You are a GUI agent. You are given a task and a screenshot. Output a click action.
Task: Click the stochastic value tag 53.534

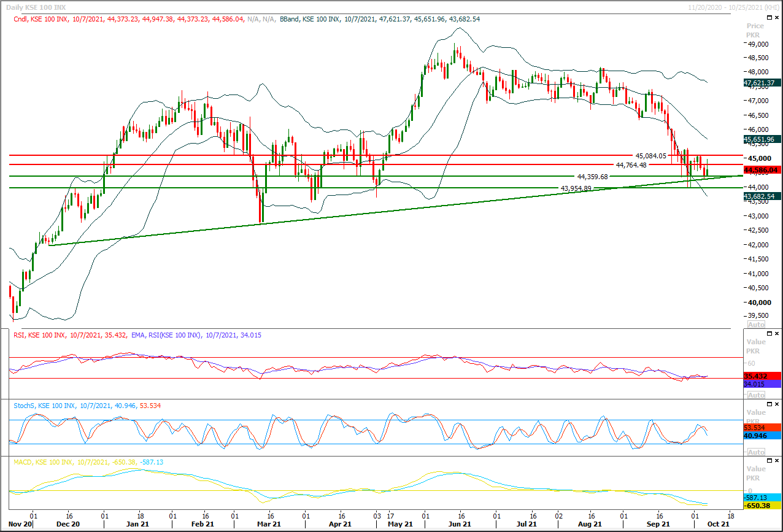(762, 427)
